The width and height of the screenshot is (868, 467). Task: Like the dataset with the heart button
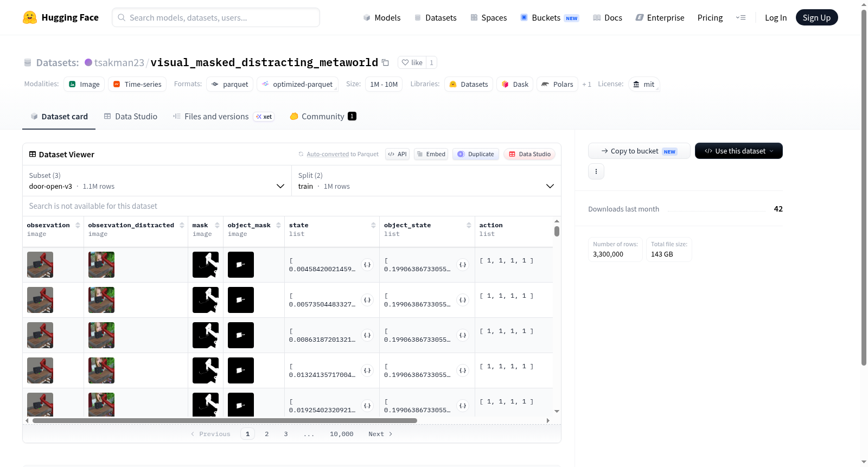[x=412, y=62]
